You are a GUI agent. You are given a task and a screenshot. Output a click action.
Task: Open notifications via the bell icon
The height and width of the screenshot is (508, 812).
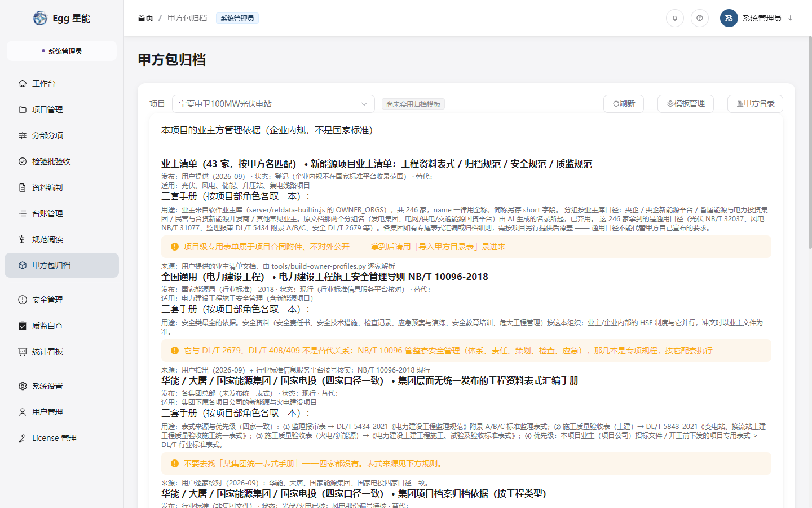pos(674,18)
